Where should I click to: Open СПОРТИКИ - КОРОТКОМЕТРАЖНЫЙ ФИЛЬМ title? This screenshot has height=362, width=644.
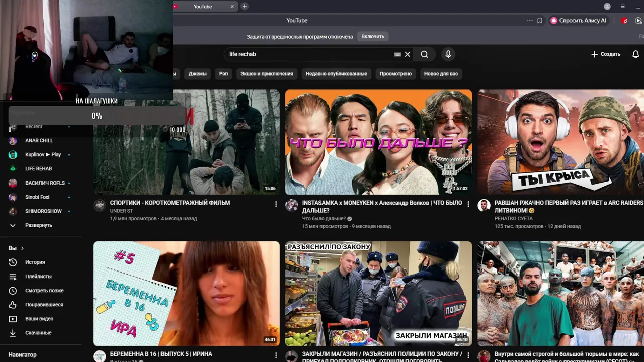170,203
